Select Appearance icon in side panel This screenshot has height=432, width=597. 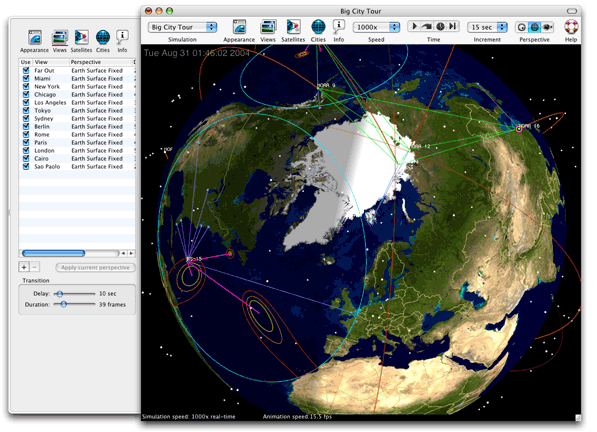pos(35,38)
